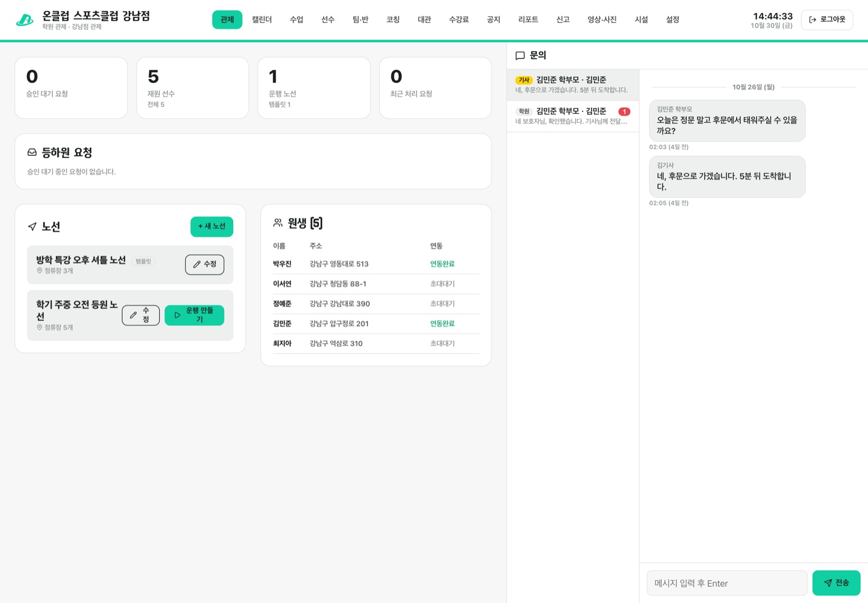Image resolution: width=868 pixels, height=603 pixels.
Task: Edit the 방학 특강 오후 셔틀 노선
Action: tap(205, 264)
